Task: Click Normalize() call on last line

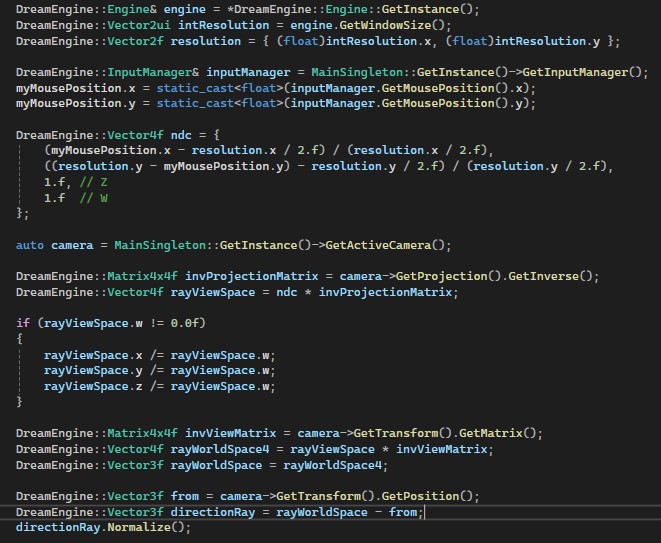Action: click(146, 527)
